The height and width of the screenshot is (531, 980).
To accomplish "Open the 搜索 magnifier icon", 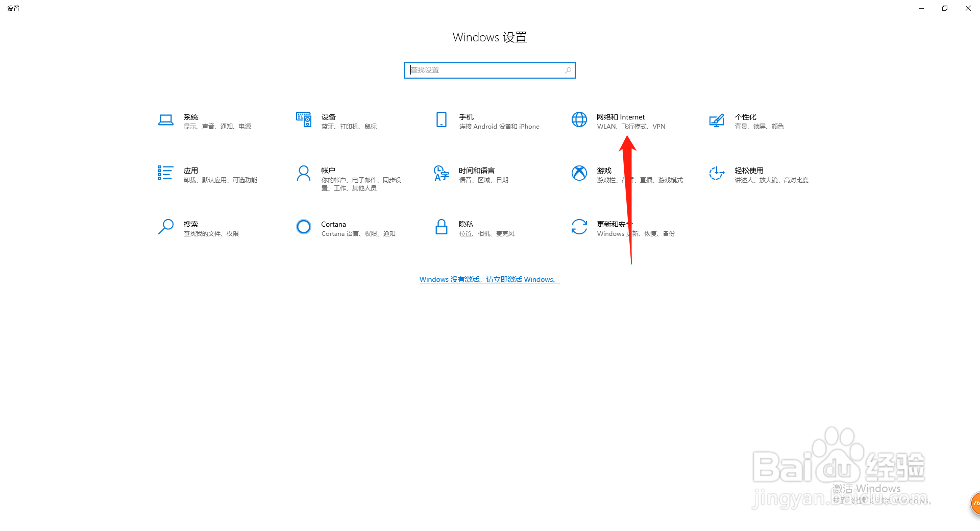I will (x=166, y=227).
